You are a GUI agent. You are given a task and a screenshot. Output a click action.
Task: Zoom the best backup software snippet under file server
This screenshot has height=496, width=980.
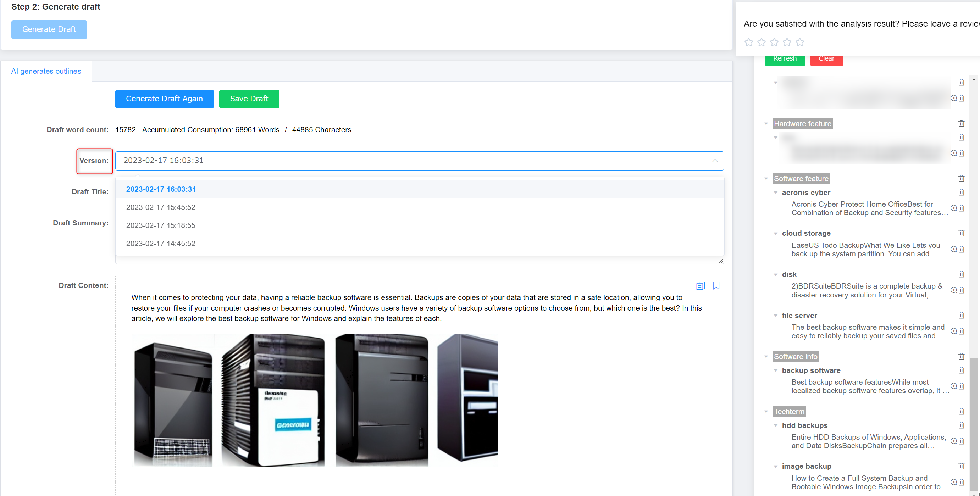[x=954, y=331]
